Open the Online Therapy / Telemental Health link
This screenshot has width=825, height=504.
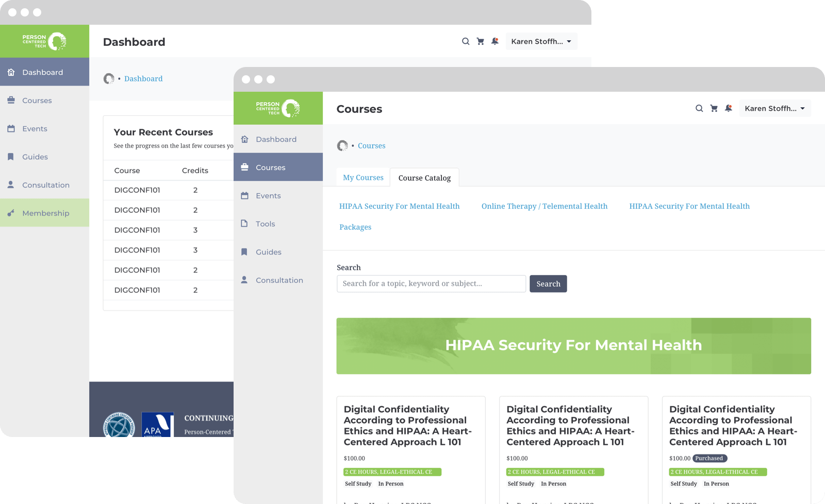click(544, 206)
